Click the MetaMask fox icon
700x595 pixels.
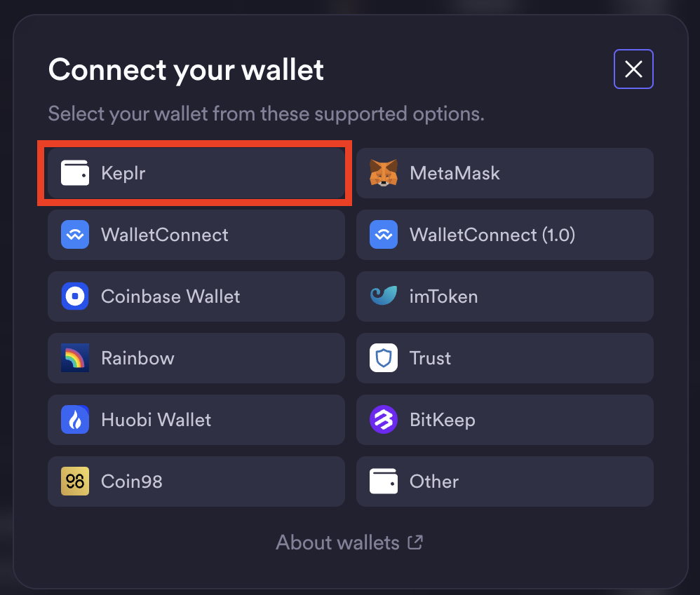(384, 173)
